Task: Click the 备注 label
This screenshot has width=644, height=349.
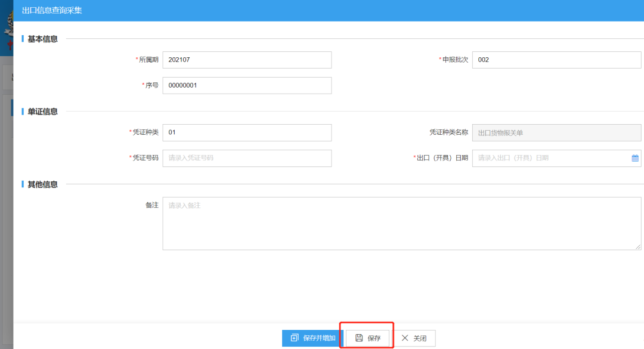Action: [x=152, y=205]
